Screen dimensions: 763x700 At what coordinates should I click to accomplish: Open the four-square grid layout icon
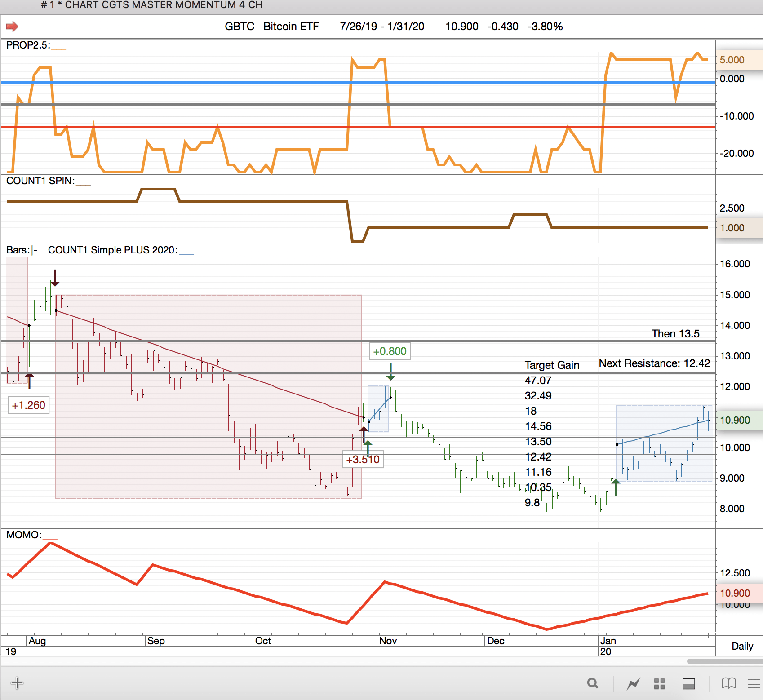[659, 684]
